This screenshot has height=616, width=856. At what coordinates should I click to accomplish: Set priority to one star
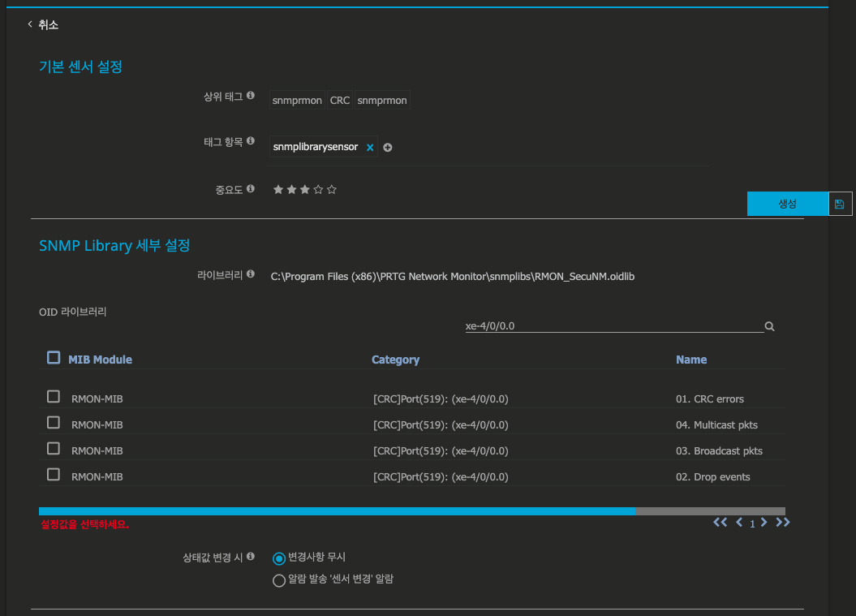tap(278, 189)
